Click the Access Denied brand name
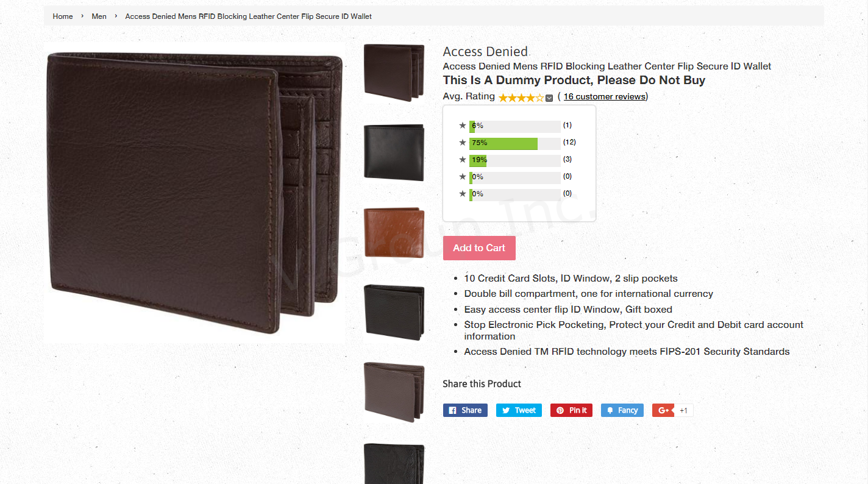This screenshot has height=484, width=868. click(485, 52)
